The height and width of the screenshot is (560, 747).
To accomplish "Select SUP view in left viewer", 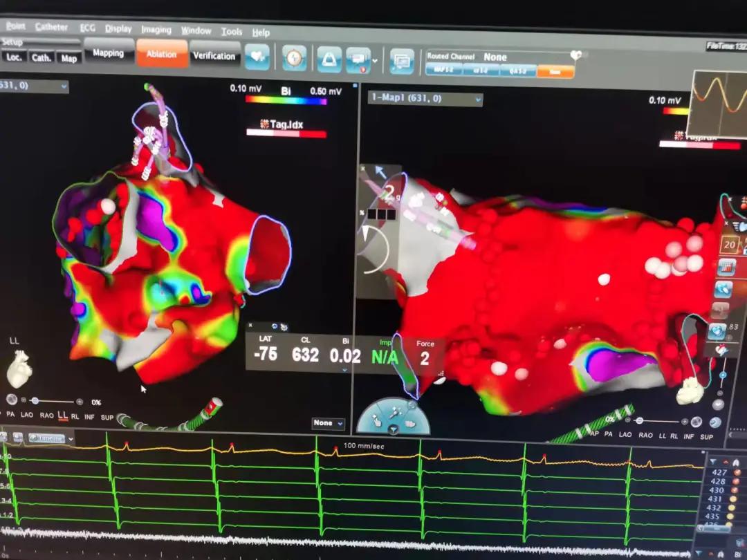I will (x=107, y=417).
